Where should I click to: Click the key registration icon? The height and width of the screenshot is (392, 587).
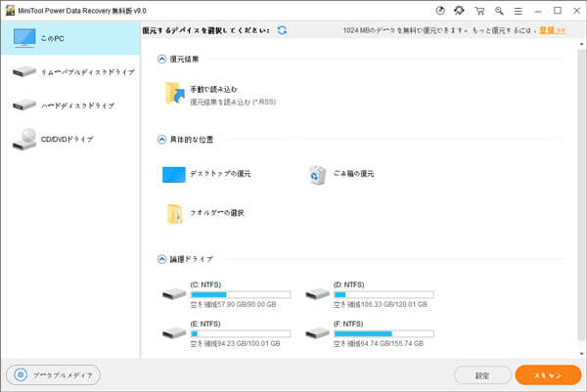point(497,10)
